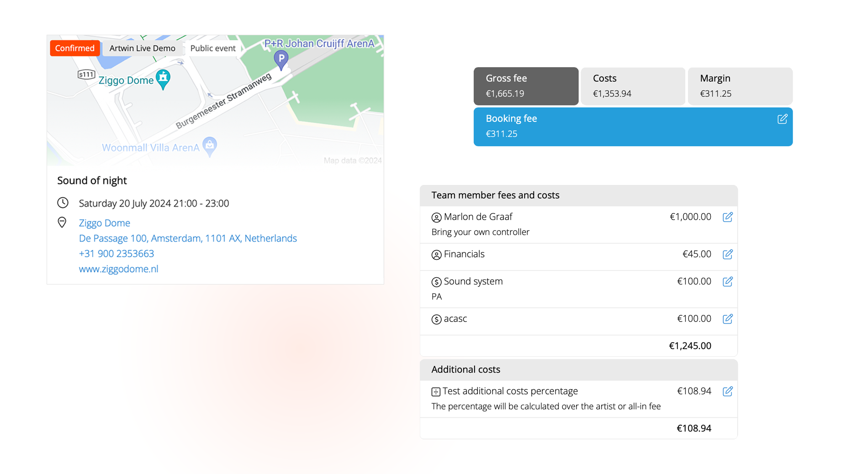Edit Test additional costs percentage

pos(728,391)
